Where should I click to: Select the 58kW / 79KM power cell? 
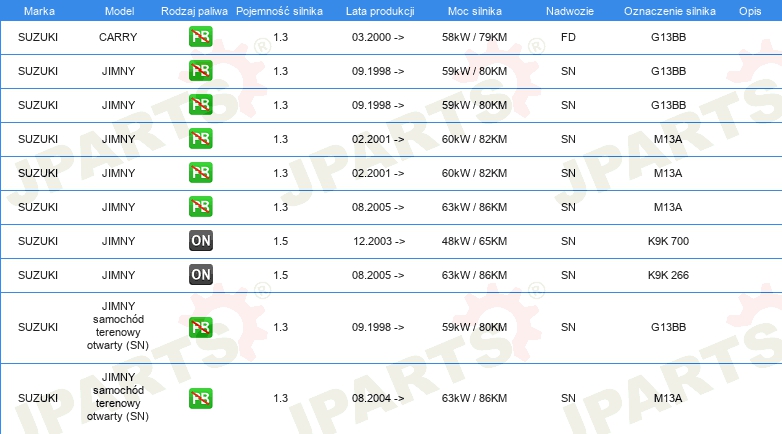tap(474, 37)
